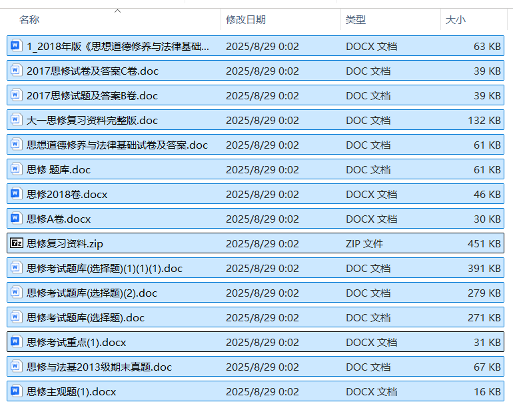
Task: Select 思修考试题库(选择题)(1)(1)(1).doc
Action: [x=105, y=268]
